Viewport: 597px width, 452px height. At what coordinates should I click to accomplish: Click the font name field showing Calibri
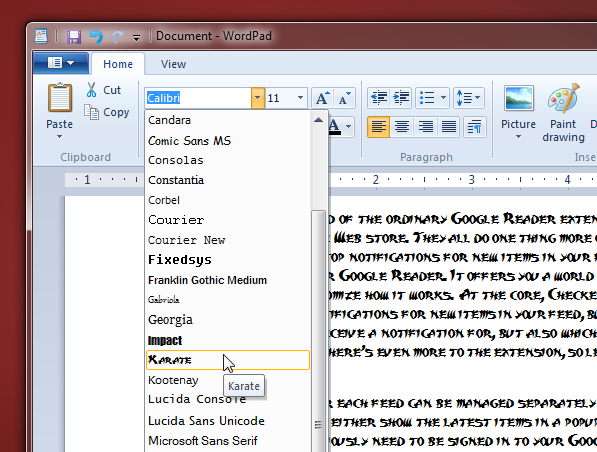(197, 98)
